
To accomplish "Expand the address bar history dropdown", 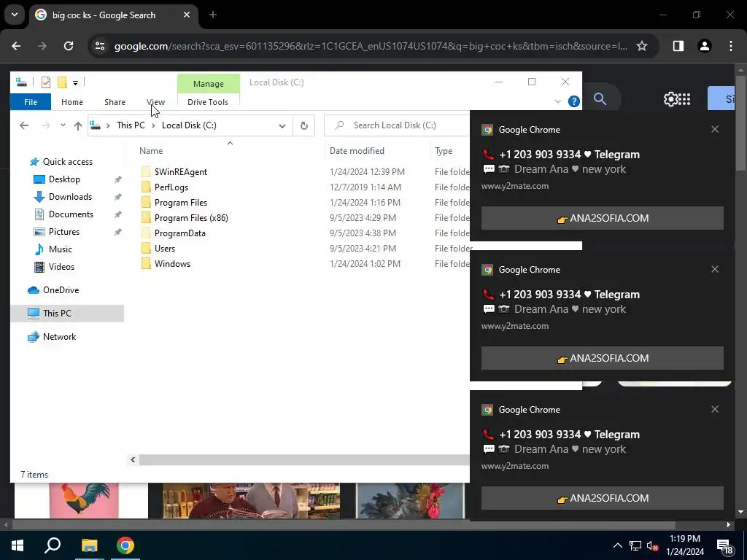I will point(282,125).
